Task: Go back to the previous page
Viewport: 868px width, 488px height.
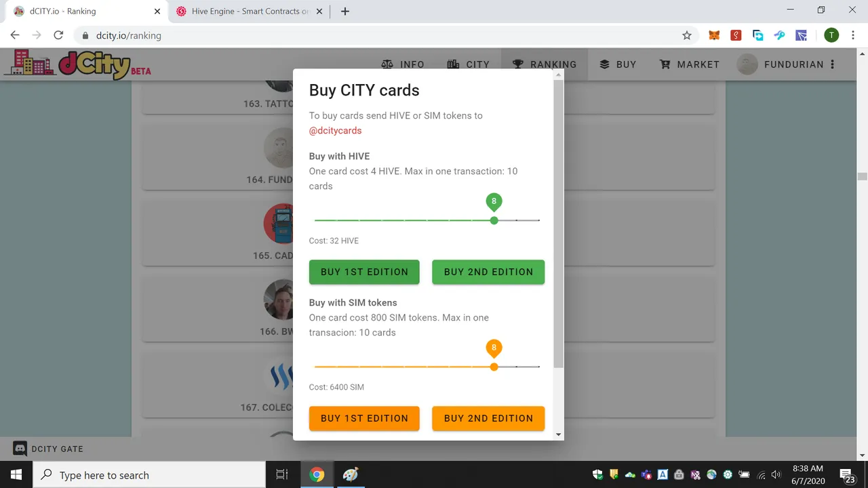Action: tap(15, 35)
